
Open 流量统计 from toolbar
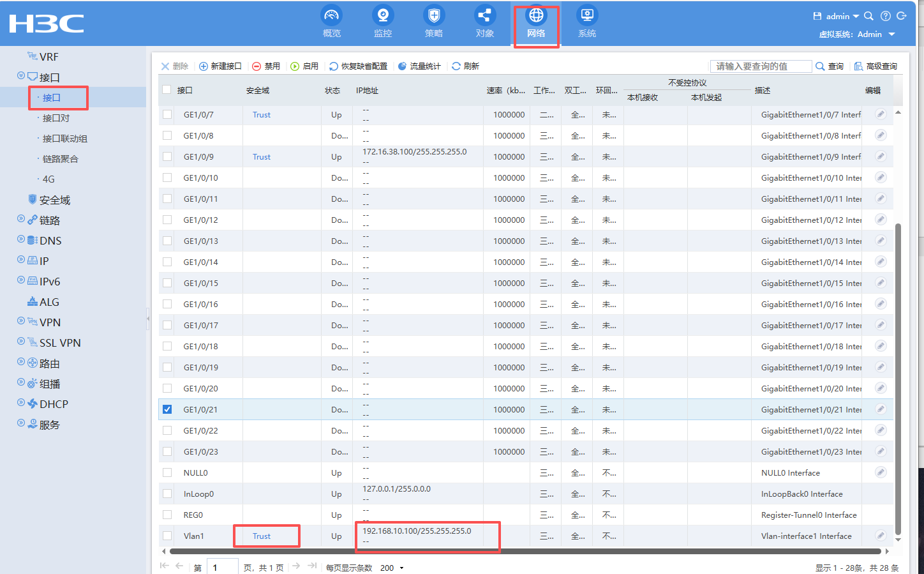coord(419,66)
